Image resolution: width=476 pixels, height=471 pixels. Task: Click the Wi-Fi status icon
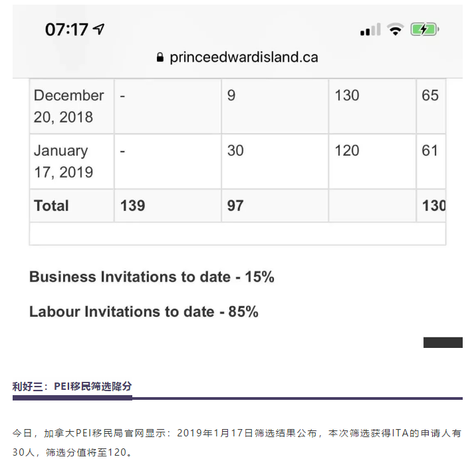pyautogui.click(x=396, y=29)
